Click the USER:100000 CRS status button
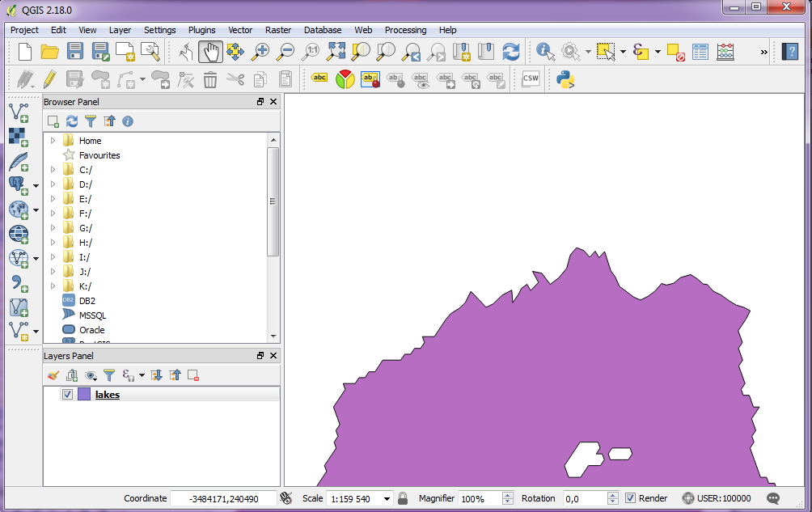 coord(717,498)
